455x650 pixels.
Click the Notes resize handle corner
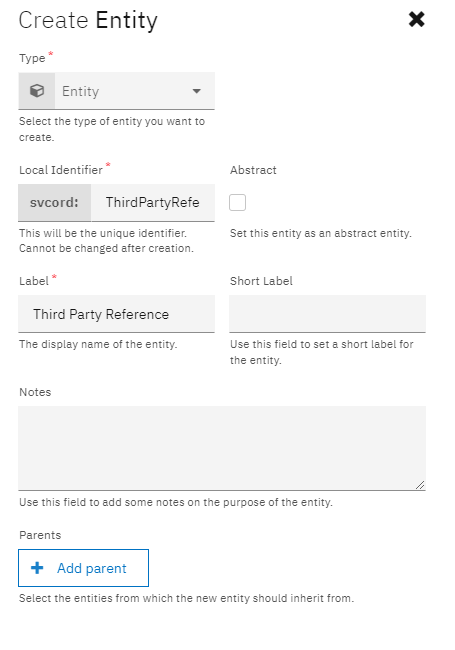click(x=420, y=485)
